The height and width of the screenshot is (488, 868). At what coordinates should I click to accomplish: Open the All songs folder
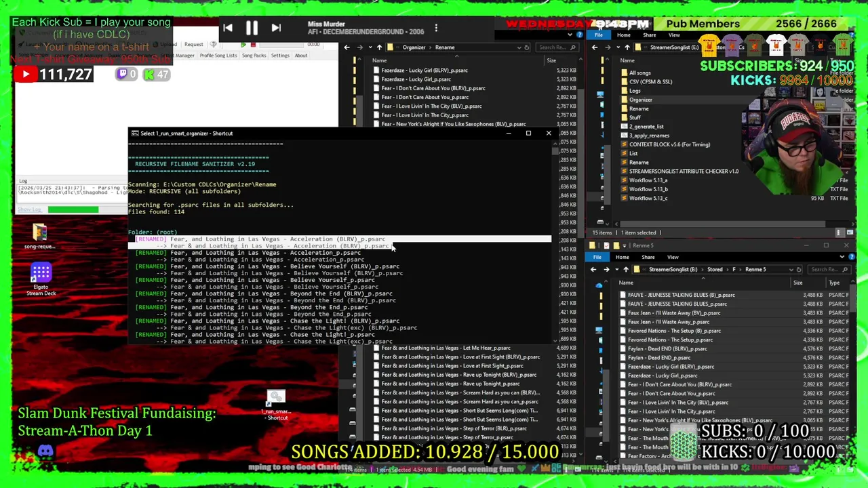[x=639, y=73]
